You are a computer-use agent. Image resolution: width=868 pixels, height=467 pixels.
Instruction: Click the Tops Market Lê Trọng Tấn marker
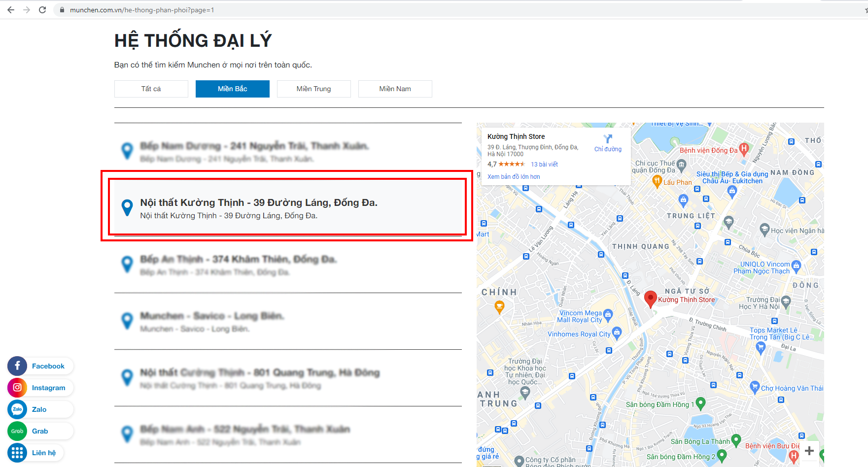[761, 348]
